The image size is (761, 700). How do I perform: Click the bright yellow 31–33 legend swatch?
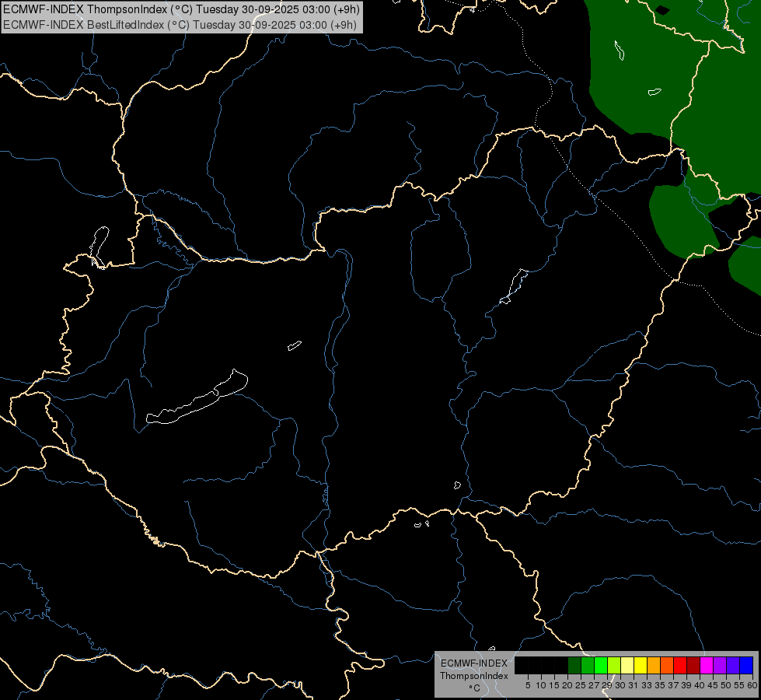(641, 665)
